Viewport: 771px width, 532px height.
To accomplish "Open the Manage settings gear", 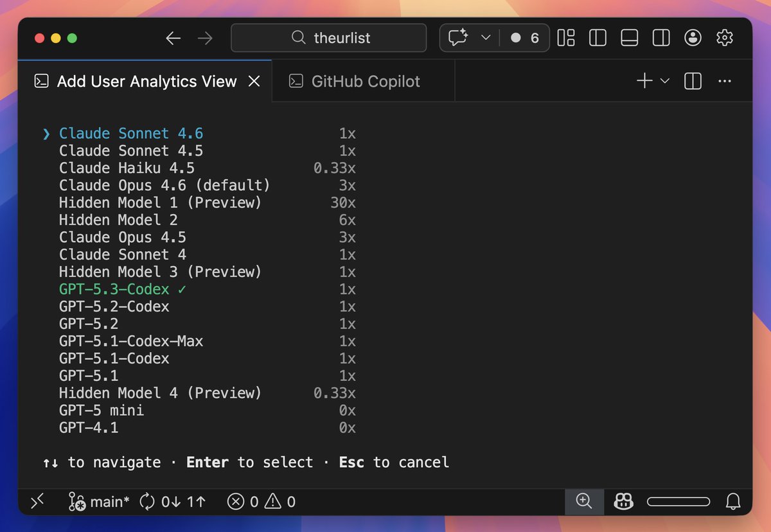I will (x=725, y=38).
